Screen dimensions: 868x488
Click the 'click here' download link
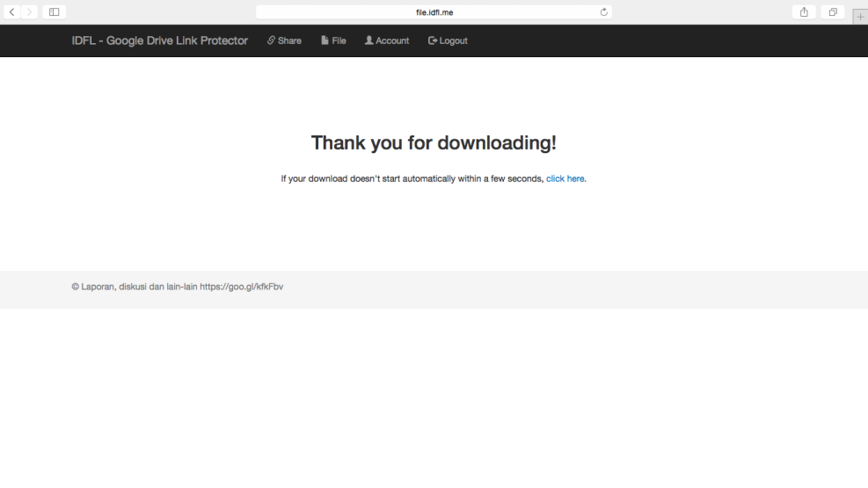565,178
